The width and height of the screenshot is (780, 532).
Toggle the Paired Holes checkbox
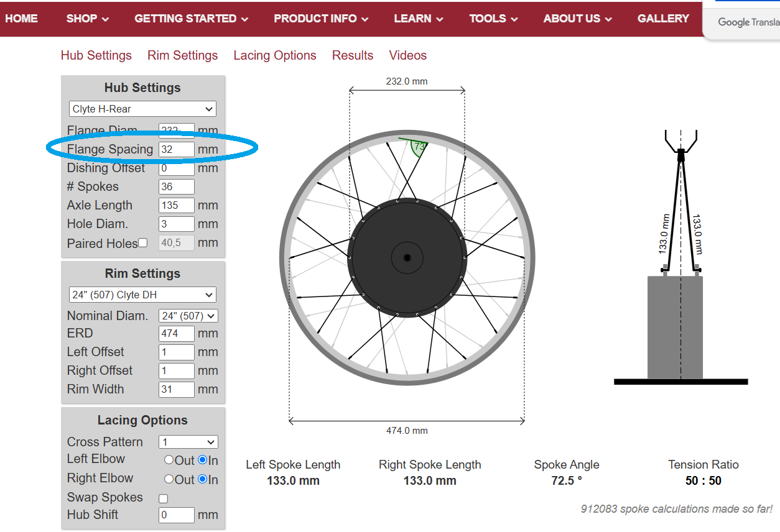pos(142,243)
